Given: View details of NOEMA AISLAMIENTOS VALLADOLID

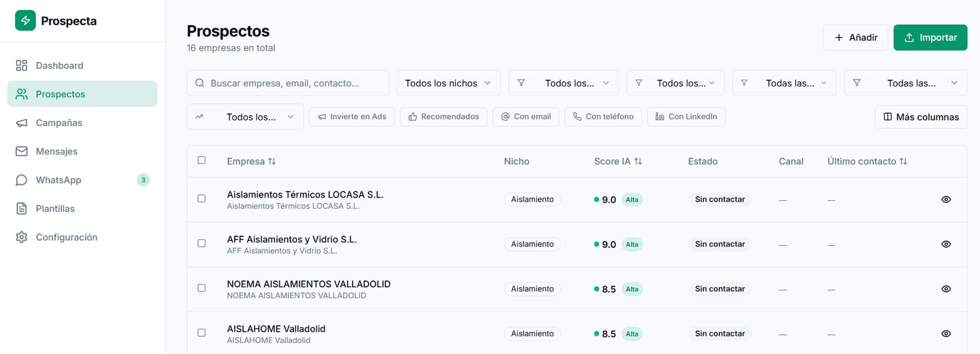Looking at the screenshot, I should pyautogui.click(x=946, y=289).
